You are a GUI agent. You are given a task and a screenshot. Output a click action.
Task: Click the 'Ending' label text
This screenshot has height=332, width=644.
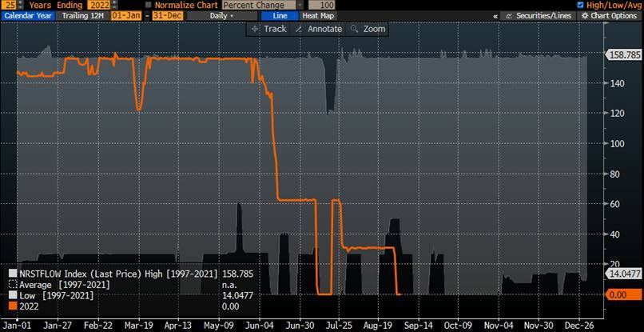[70, 5]
